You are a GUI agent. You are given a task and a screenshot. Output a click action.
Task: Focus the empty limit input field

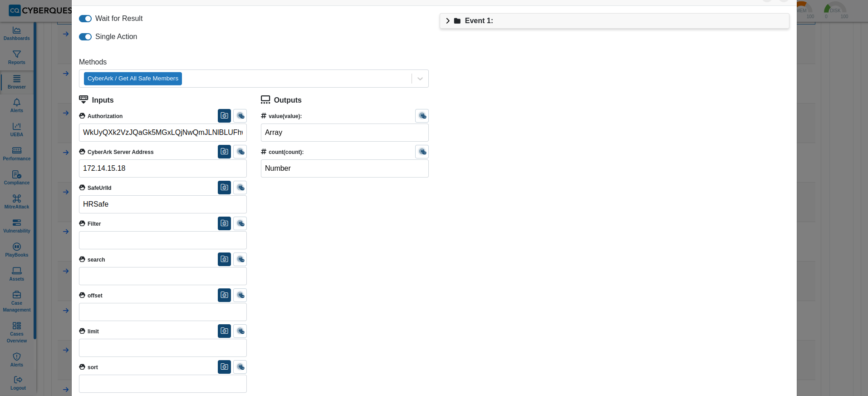click(163, 348)
